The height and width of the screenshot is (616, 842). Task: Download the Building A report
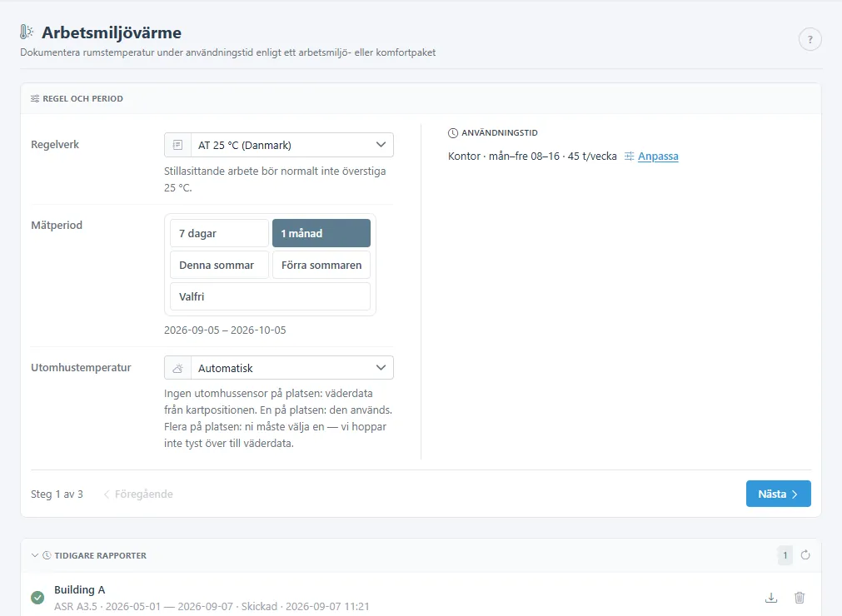[771, 597]
